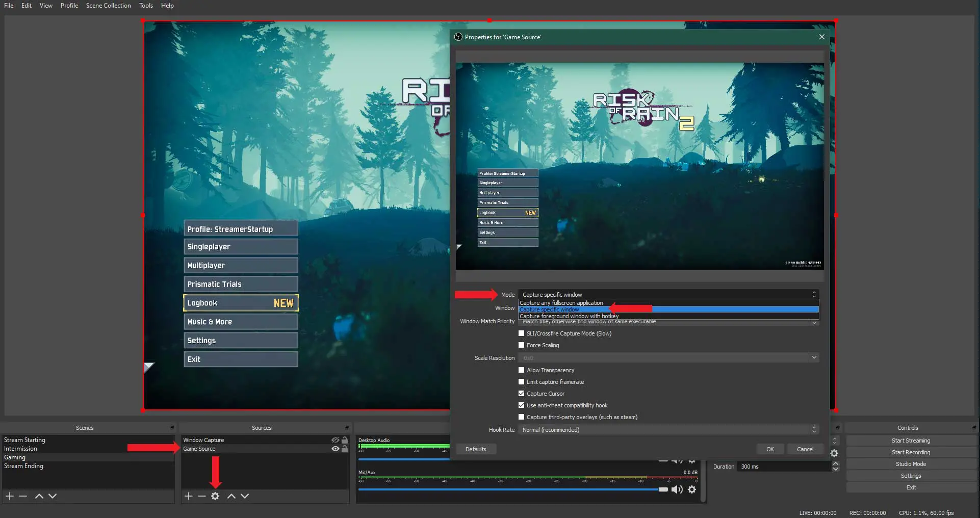980x518 pixels.
Task: Open the Edit menu
Action: click(27, 6)
